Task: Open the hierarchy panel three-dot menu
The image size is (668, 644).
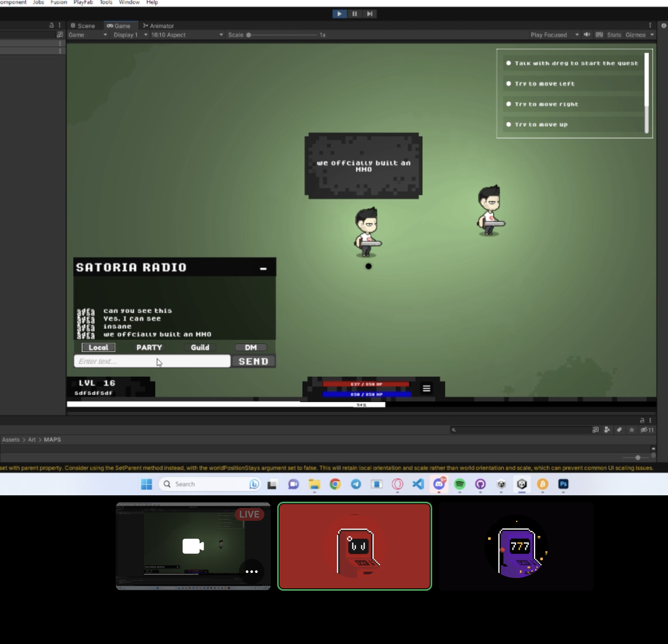Action: pyautogui.click(x=60, y=25)
